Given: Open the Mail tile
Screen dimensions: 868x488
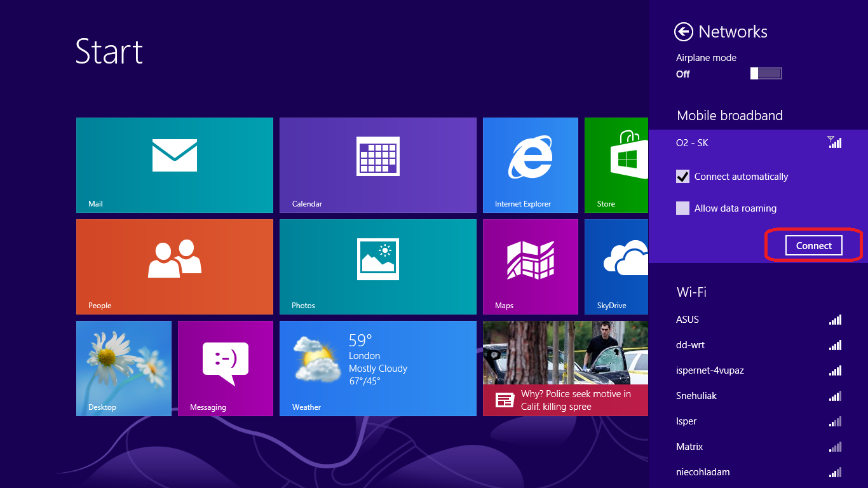Looking at the screenshot, I should click(174, 165).
